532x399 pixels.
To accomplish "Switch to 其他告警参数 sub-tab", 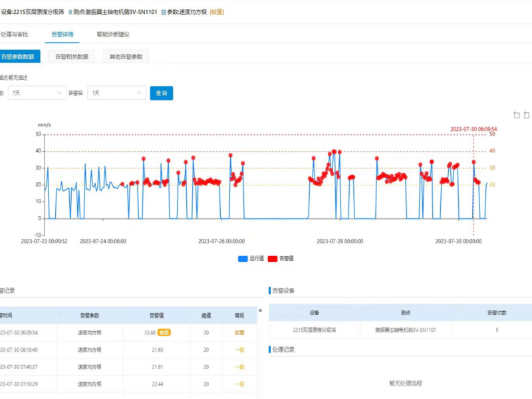I will pos(126,57).
